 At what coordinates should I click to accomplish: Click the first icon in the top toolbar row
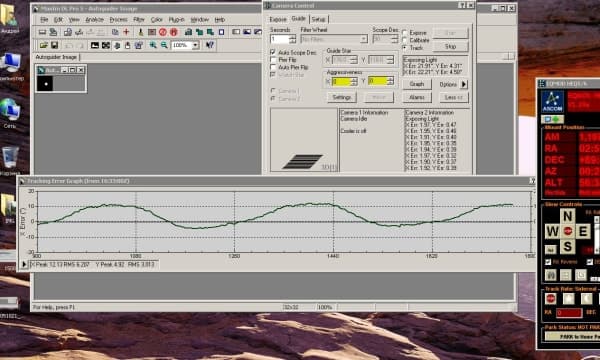pyautogui.click(x=42, y=32)
